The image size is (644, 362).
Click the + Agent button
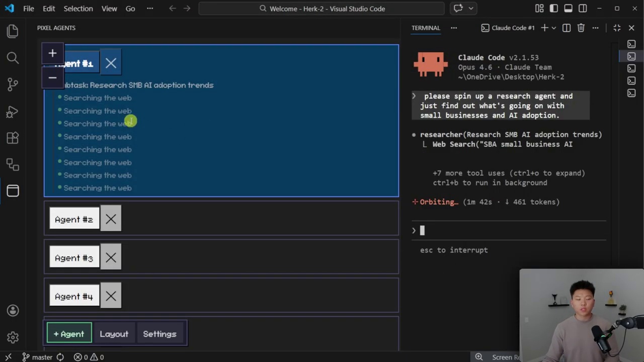(69, 334)
